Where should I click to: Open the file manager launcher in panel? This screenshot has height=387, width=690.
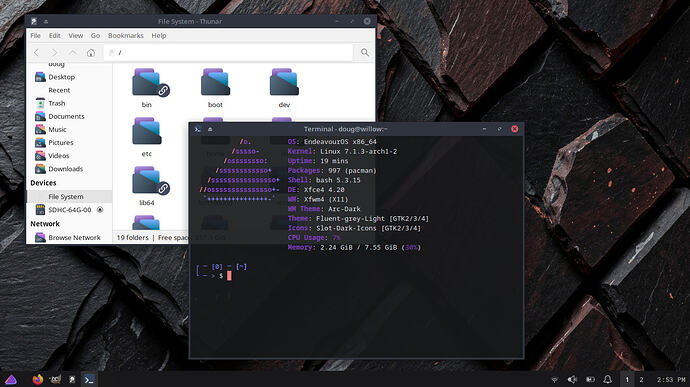click(x=72, y=380)
